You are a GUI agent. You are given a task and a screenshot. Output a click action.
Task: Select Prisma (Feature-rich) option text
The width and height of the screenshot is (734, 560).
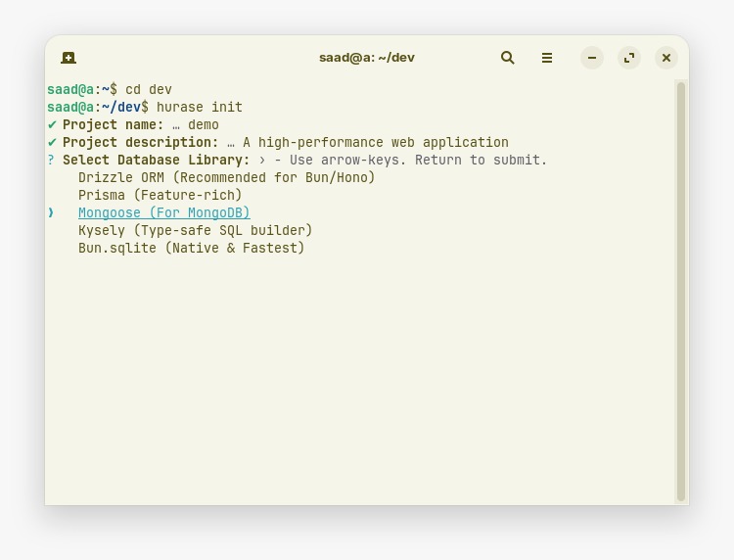pyautogui.click(x=161, y=195)
